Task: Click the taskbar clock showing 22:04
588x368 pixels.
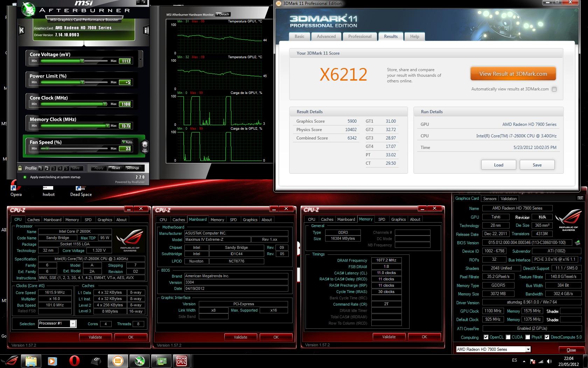Action: coord(568,361)
